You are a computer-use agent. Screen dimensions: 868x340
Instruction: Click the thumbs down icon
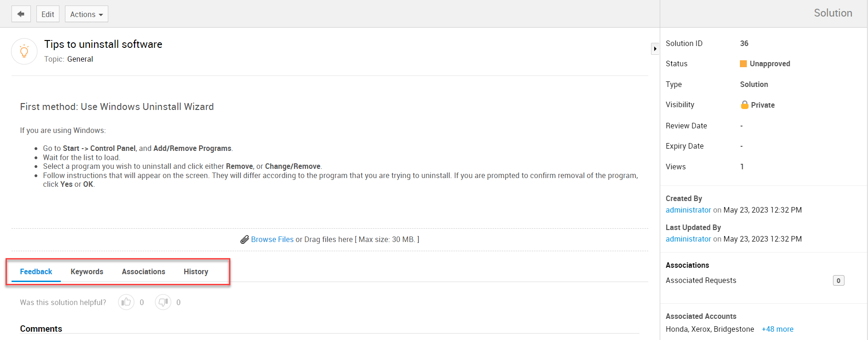coord(163,302)
